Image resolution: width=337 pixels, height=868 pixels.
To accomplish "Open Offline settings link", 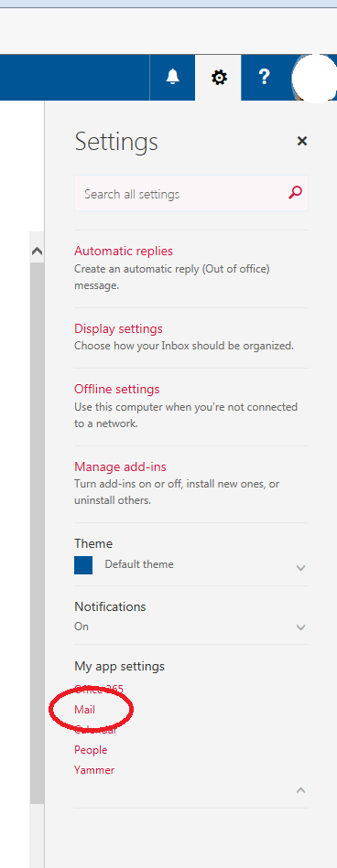I will [x=117, y=389].
